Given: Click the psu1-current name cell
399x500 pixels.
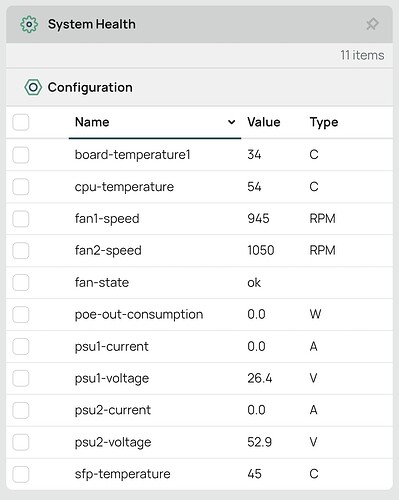Looking at the screenshot, I should click(x=111, y=346).
